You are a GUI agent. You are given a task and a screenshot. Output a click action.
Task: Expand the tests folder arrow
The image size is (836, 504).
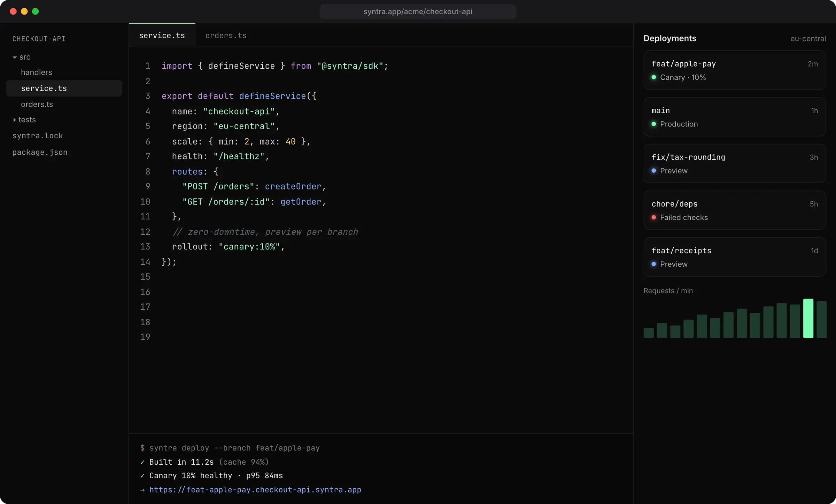pos(14,120)
